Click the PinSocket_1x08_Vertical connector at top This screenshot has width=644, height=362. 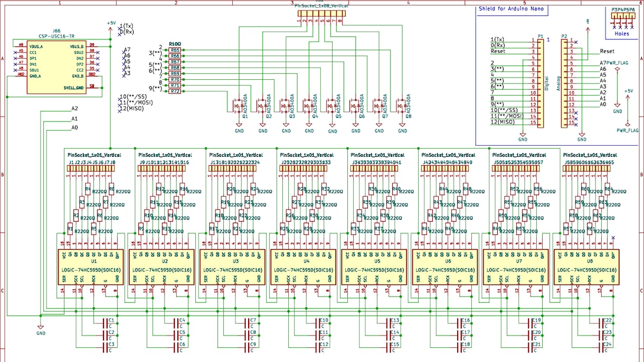point(320,16)
